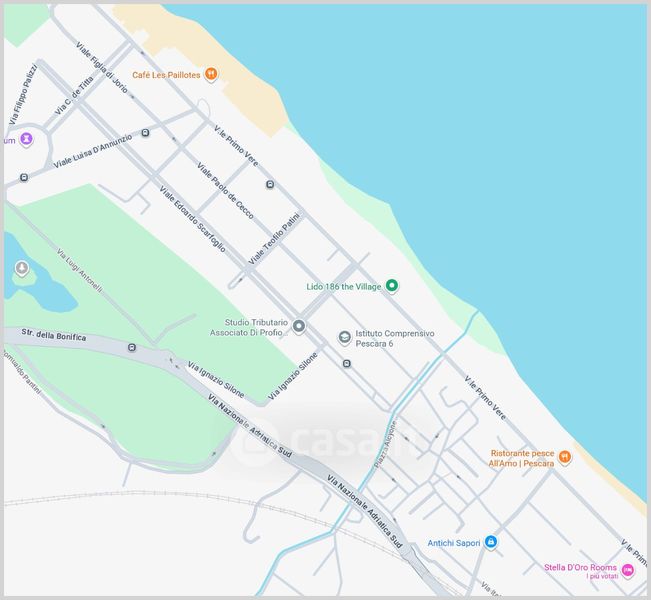Click the Café Les Paillotes text label
This screenshot has width=651, height=600.
[x=166, y=75]
